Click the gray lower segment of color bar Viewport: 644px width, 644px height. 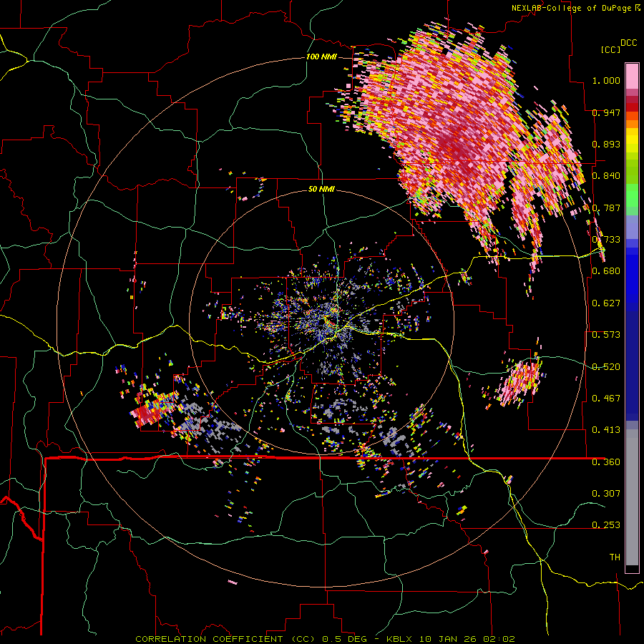(632, 497)
